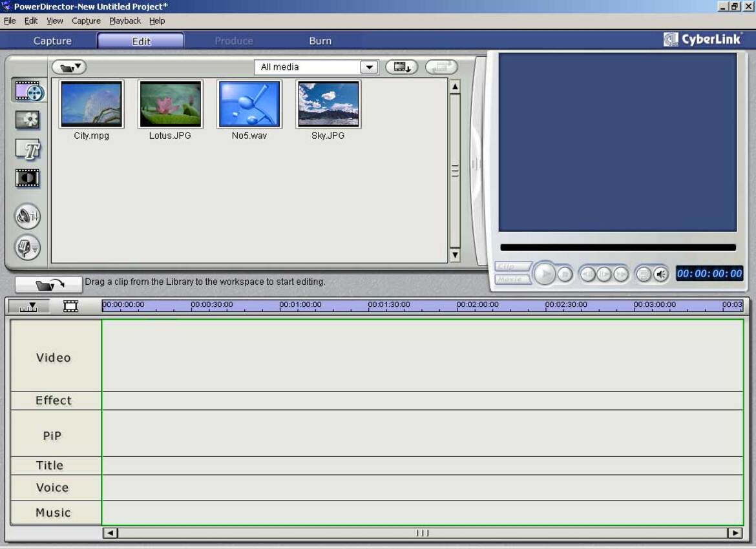This screenshot has width=756, height=549.
Task: Select the Edit mode tab
Action: point(140,41)
